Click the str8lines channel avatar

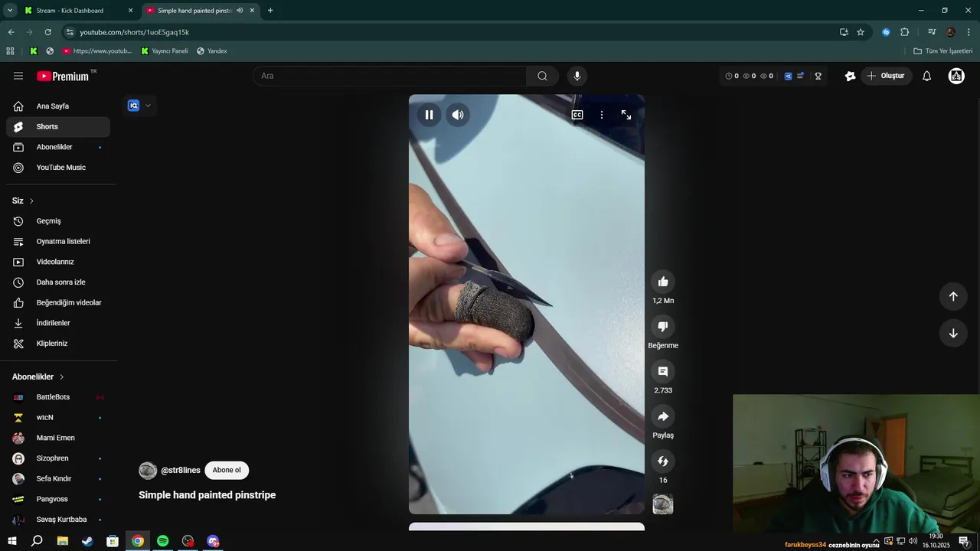tap(148, 471)
